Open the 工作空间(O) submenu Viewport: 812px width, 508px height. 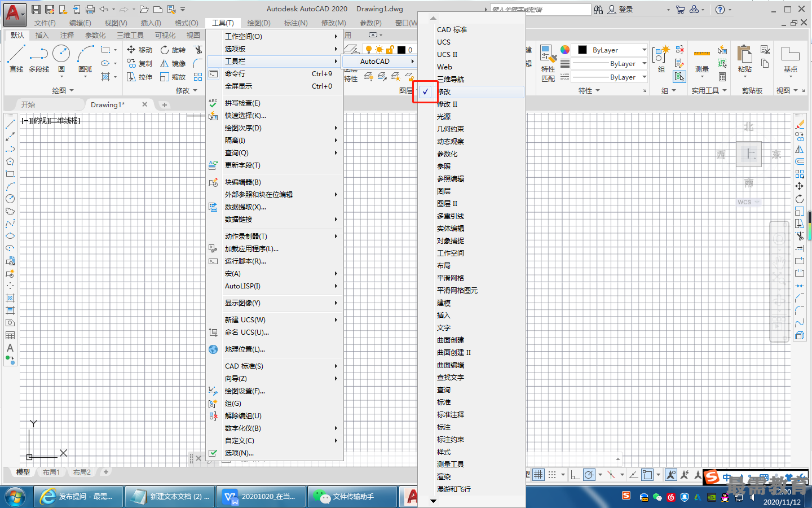pyautogui.click(x=275, y=36)
